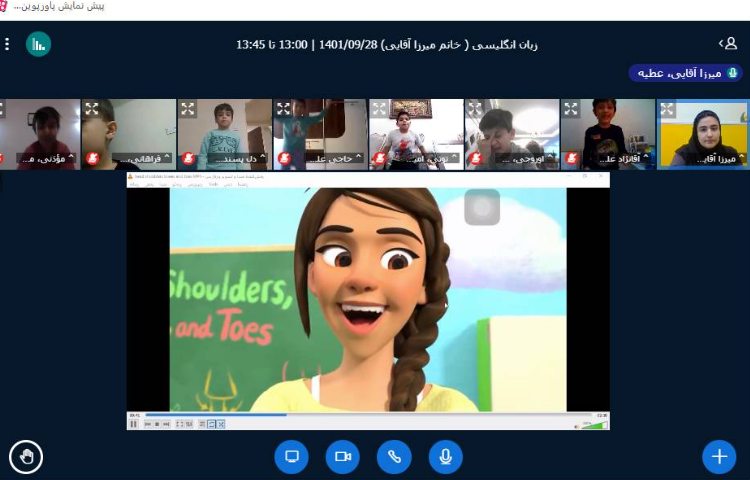Open the three-dot options menu
This screenshot has height=480, width=750.
click(x=7, y=44)
